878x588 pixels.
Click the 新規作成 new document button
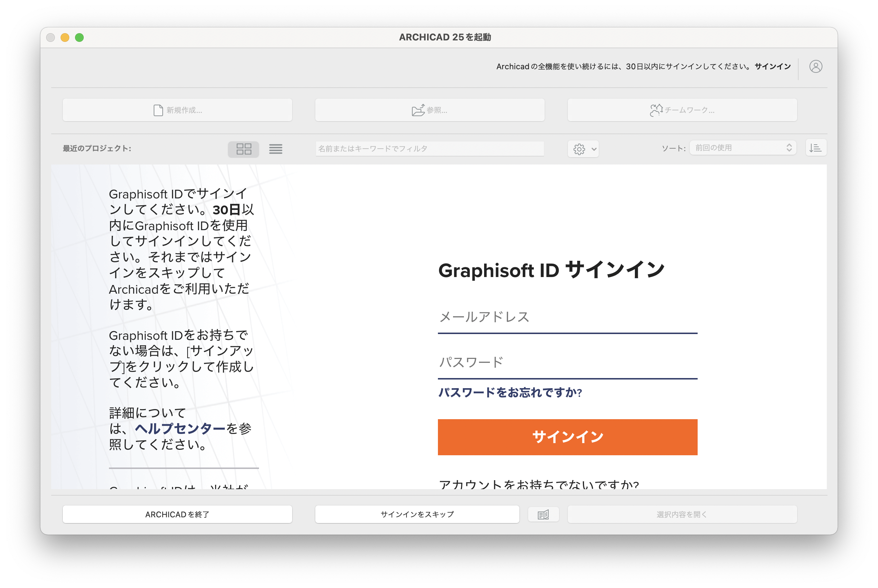click(177, 110)
